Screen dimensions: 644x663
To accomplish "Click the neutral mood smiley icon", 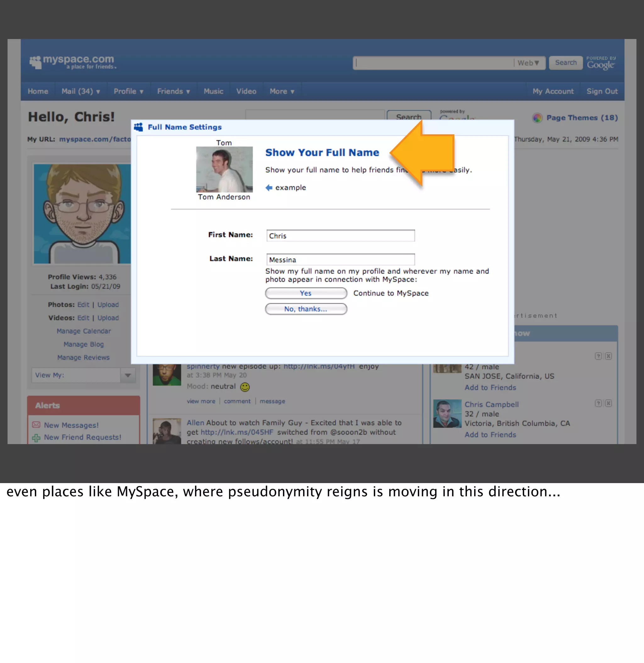I will point(245,387).
